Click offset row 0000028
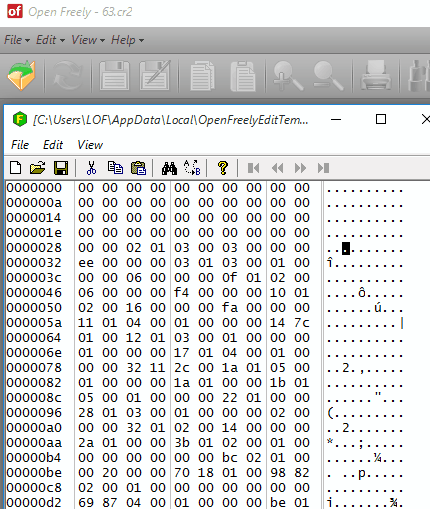 click(34, 248)
